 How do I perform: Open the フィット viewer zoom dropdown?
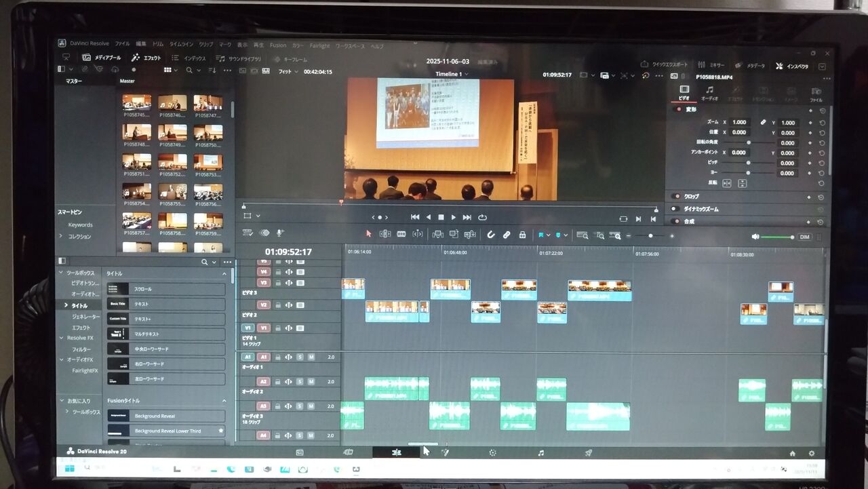coord(288,71)
